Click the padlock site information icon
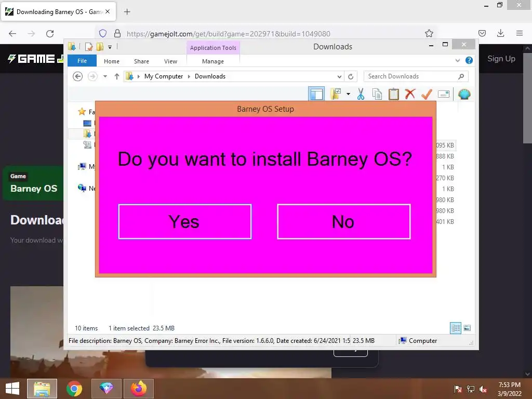The width and height of the screenshot is (532, 399). point(117,33)
